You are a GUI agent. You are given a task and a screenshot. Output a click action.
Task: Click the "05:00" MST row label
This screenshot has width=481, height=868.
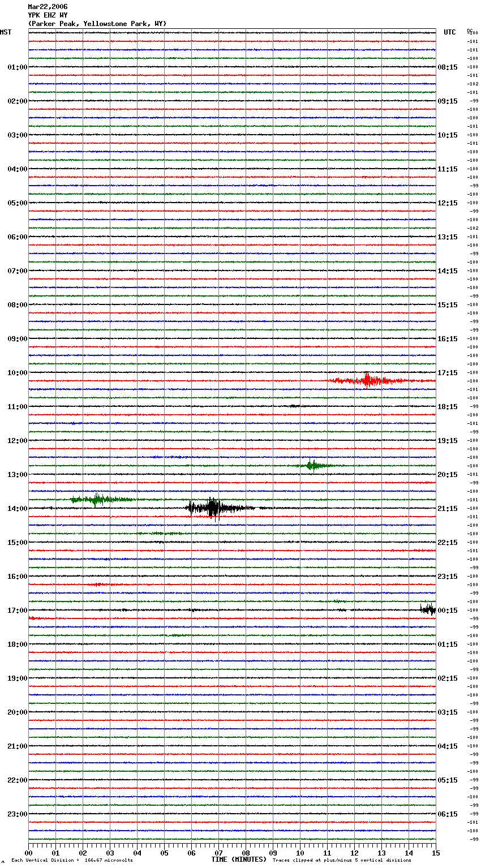(x=17, y=203)
